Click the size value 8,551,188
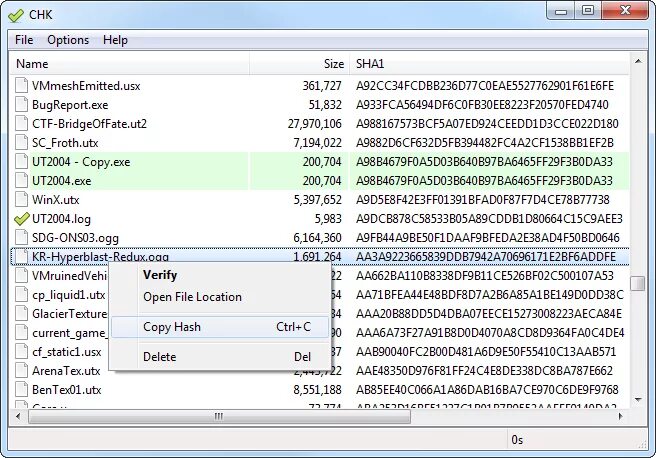The width and height of the screenshot is (656, 458). coord(318,390)
